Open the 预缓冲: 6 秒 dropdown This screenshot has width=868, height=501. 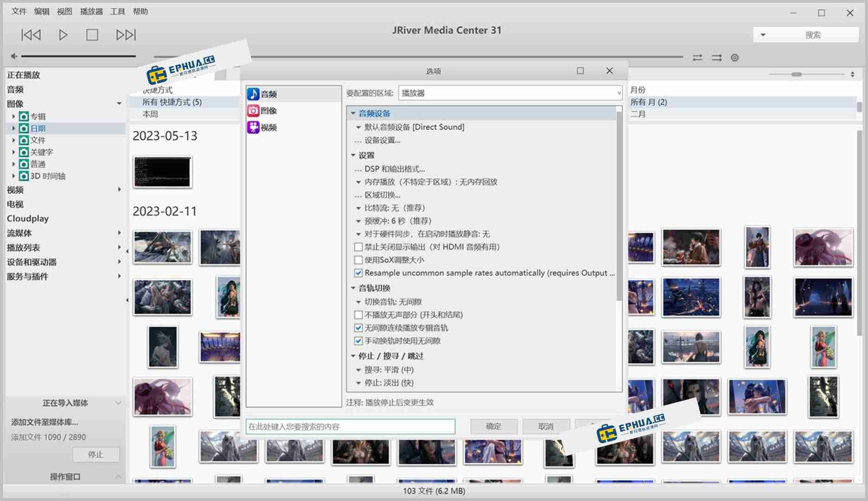coord(359,221)
